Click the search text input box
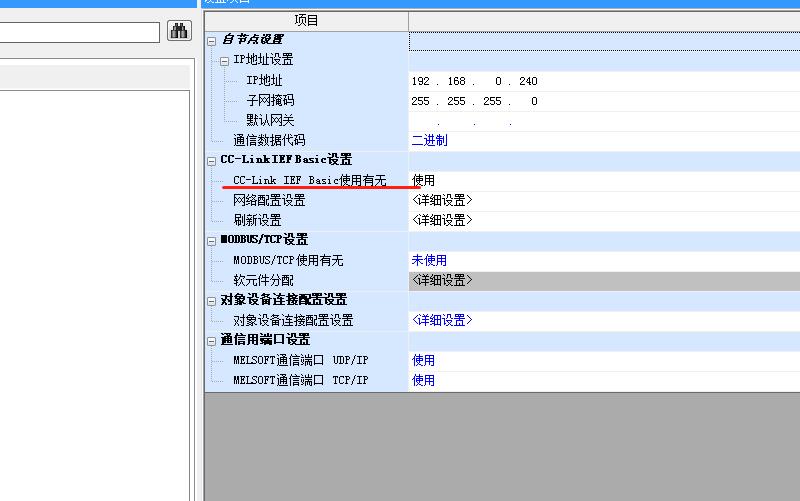The width and height of the screenshot is (800, 501). tap(78, 32)
